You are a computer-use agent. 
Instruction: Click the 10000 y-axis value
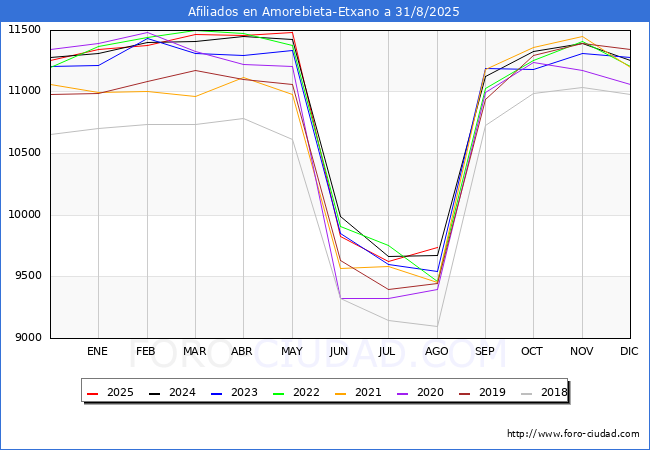coord(22,215)
